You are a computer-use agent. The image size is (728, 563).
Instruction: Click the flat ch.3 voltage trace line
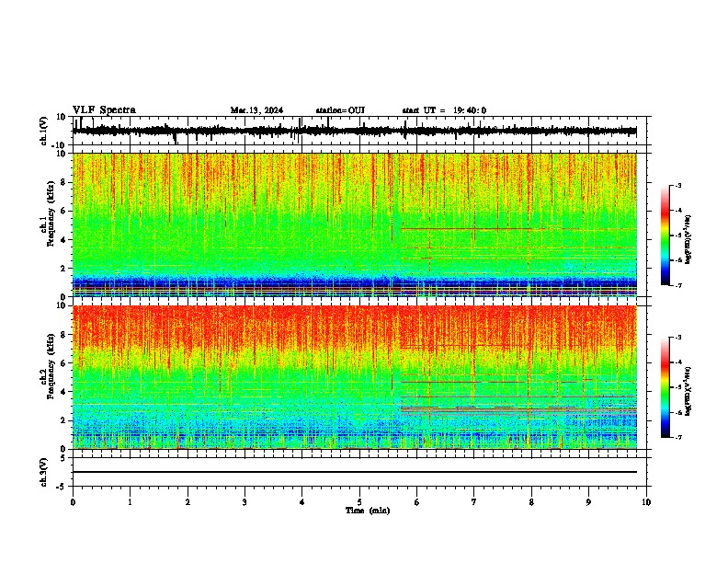[x=355, y=472]
